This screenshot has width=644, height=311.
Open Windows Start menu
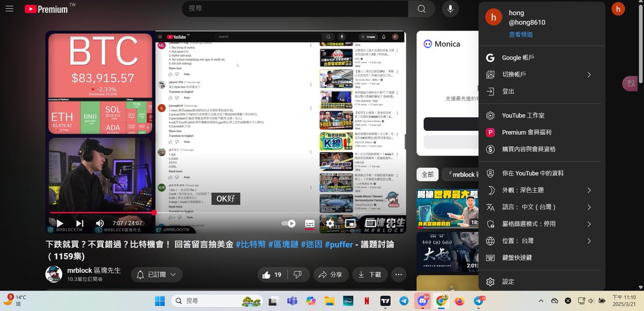[x=160, y=301]
